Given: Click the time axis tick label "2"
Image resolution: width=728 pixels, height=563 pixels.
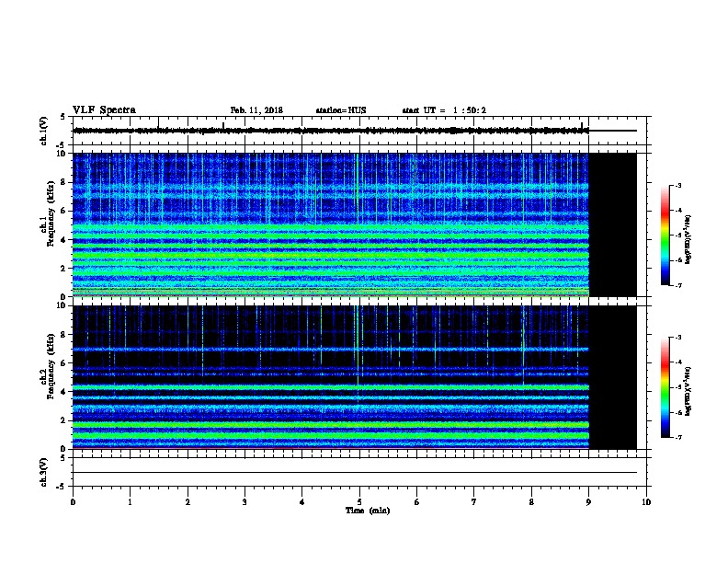Looking at the screenshot, I should coord(188,501).
